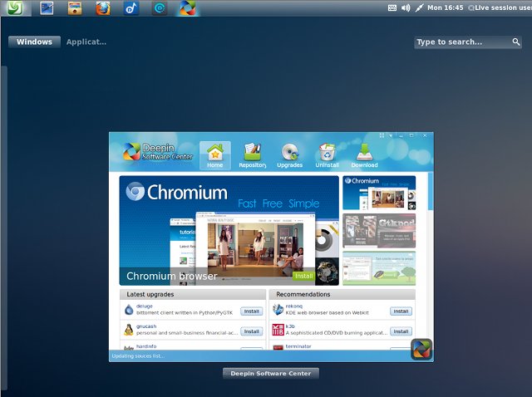Click the deluge water drop icon
Image resolution: width=532 pixels, height=397 pixels.
point(129,309)
